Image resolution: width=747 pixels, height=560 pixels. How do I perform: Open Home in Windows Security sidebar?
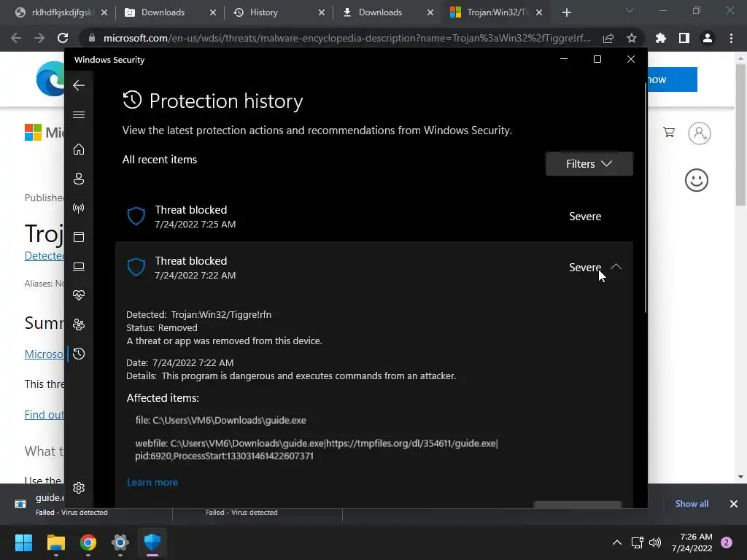coord(79,149)
